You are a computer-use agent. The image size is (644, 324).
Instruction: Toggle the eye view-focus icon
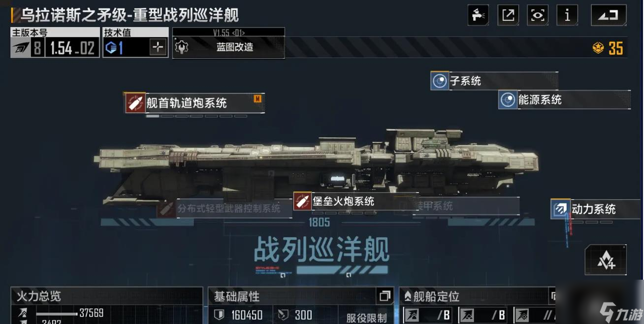(x=538, y=15)
